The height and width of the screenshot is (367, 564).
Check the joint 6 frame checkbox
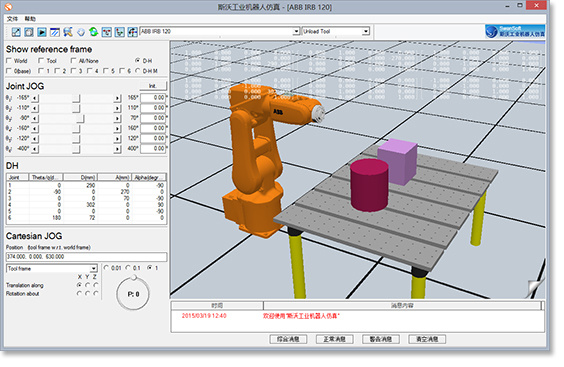tap(122, 71)
